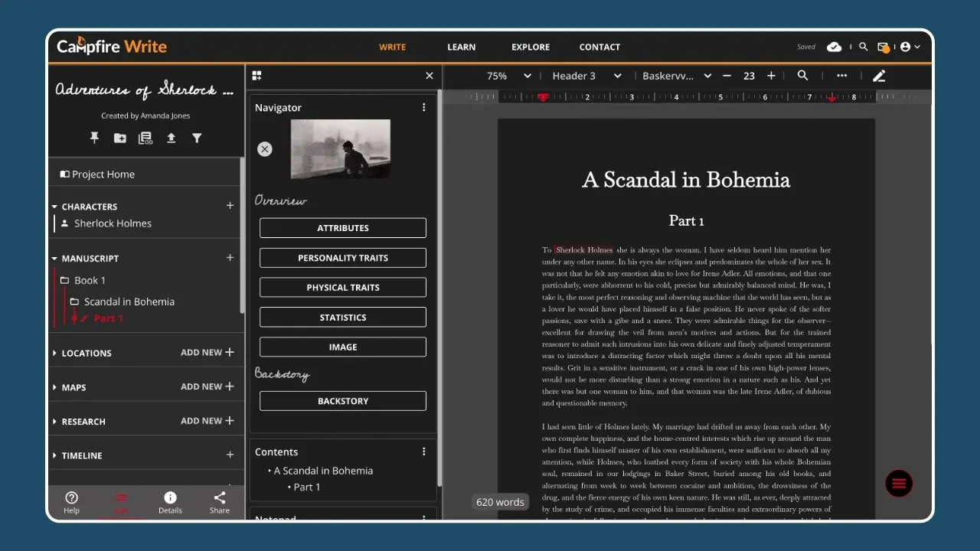Click the left indent marker on ruler
Viewport: 980px width, 551px height.
(543, 98)
